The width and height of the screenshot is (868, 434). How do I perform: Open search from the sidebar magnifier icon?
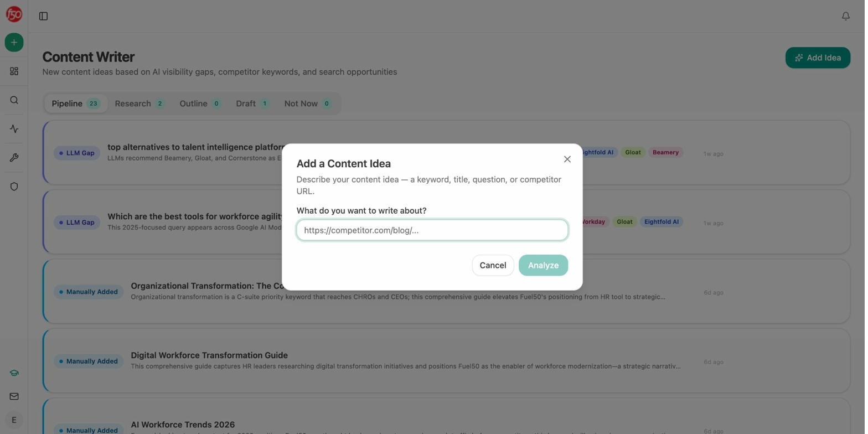click(x=13, y=100)
